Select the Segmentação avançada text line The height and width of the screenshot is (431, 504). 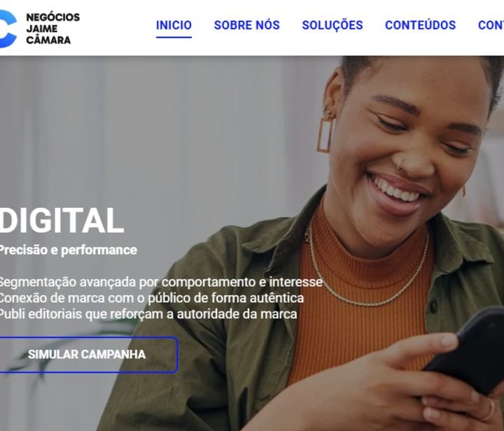point(161,282)
